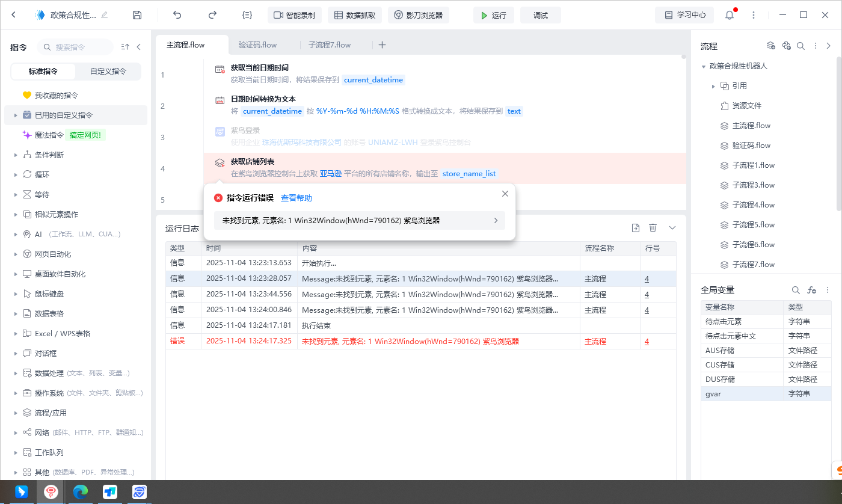Collapse the 指令 panel with its left chevron
The image size is (842, 504).
pyautogui.click(x=139, y=46)
